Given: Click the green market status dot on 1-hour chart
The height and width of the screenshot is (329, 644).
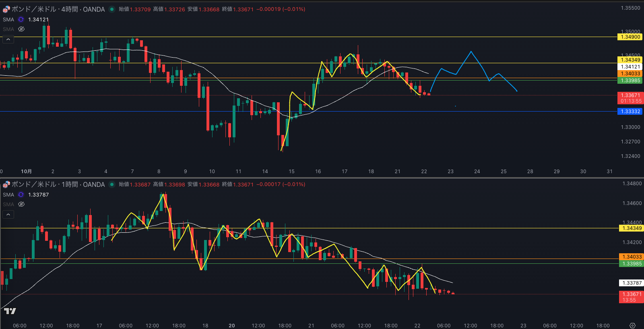Looking at the screenshot, I should (x=112, y=184).
